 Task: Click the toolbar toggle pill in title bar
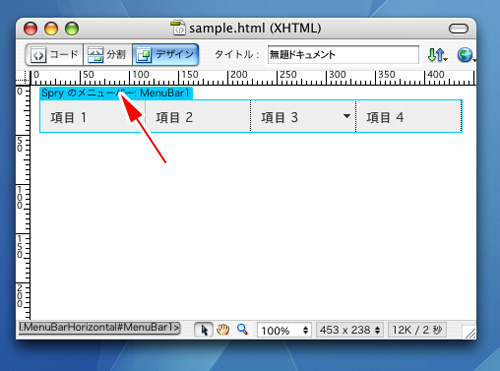tap(459, 29)
